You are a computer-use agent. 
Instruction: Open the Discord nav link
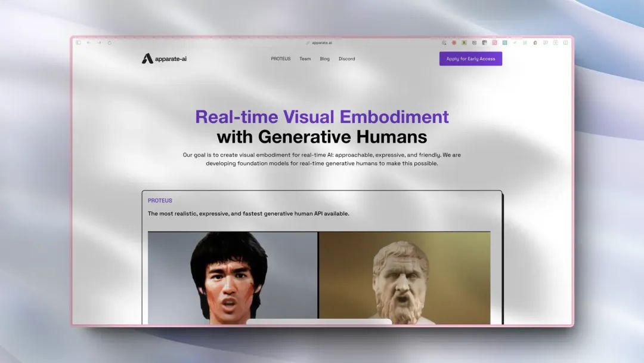[346, 59]
